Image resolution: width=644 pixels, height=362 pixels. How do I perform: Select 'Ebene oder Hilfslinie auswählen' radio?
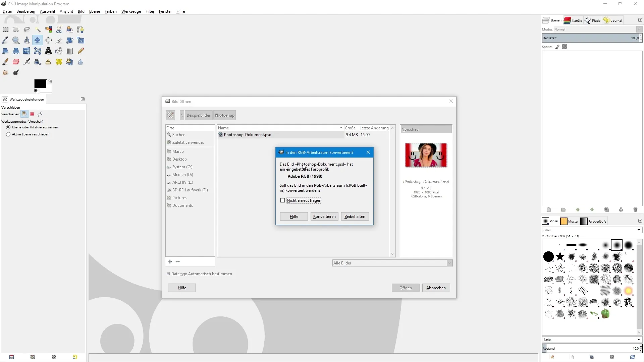(x=8, y=127)
